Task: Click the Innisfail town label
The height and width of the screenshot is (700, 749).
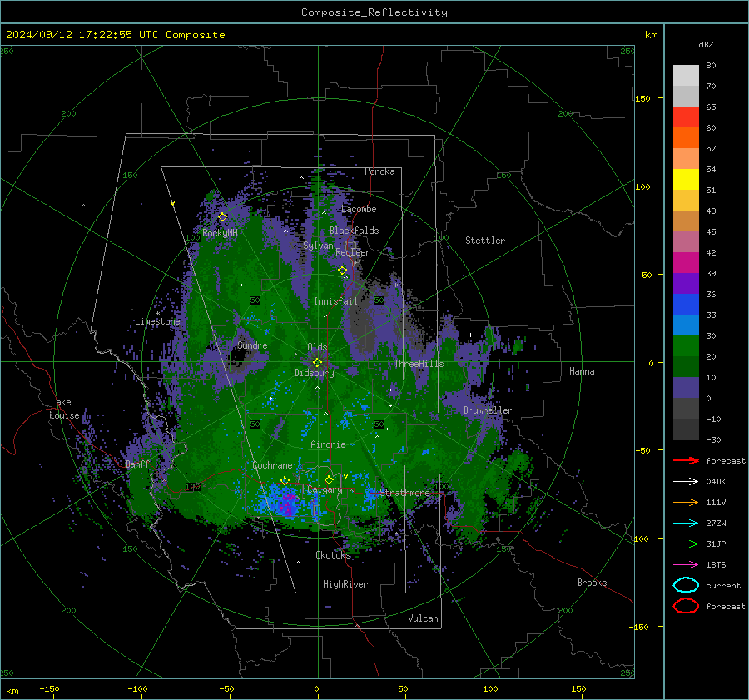Action: (335, 301)
